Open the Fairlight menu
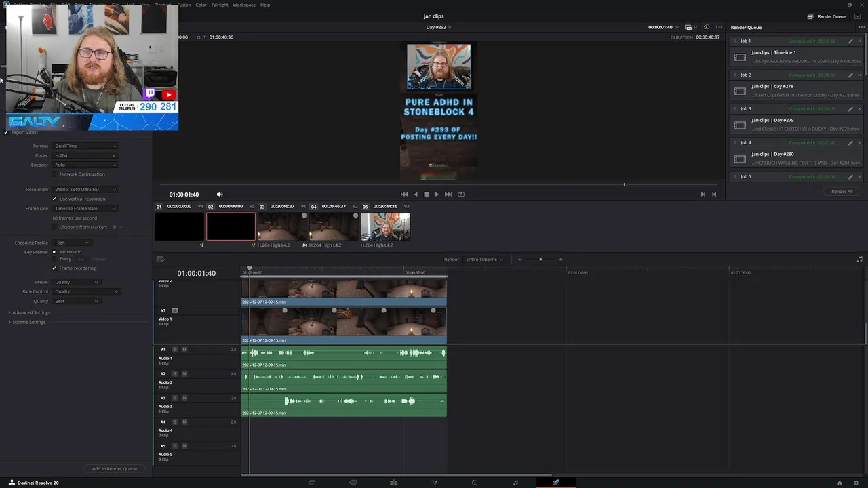868x488 pixels. coord(219,5)
